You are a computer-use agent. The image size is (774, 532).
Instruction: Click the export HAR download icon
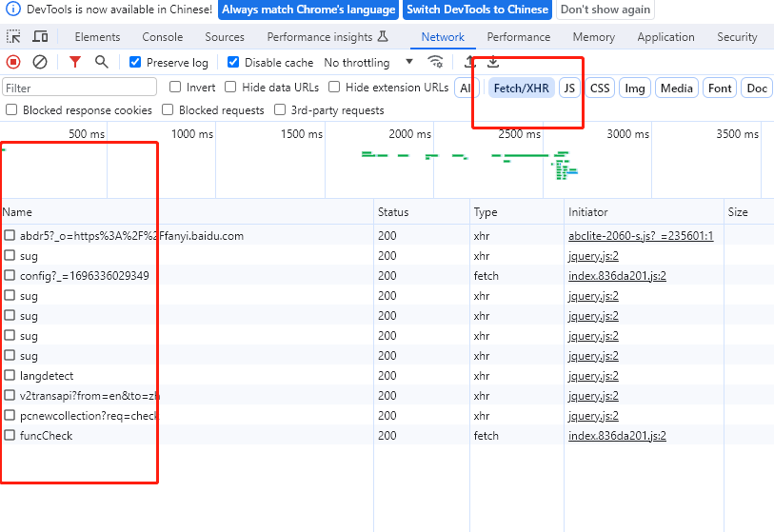pos(493,62)
